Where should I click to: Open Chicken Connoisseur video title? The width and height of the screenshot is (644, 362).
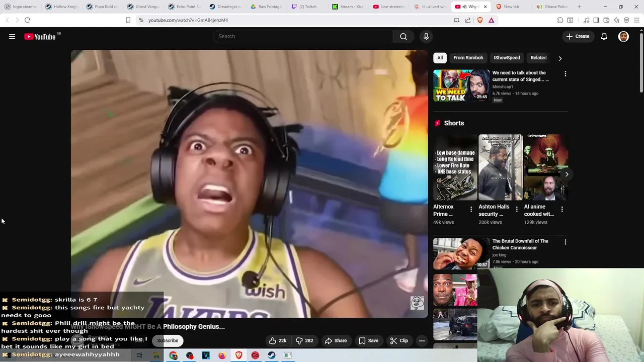click(520, 244)
